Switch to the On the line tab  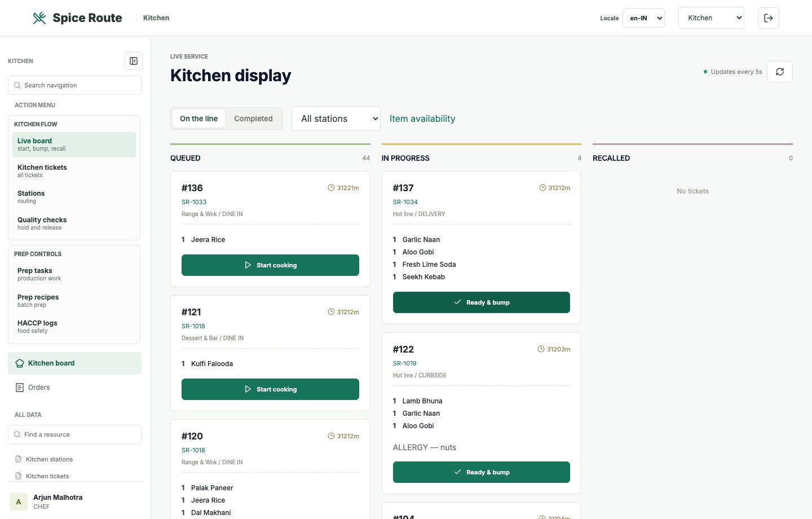198,118
